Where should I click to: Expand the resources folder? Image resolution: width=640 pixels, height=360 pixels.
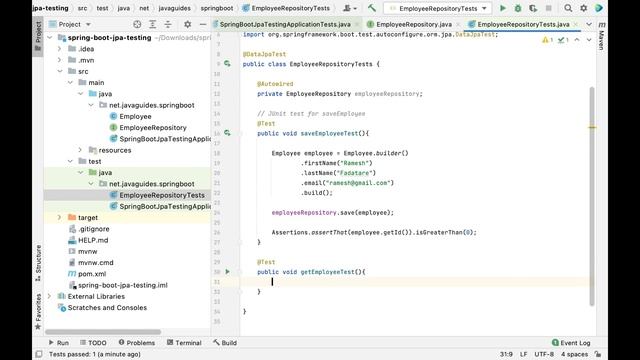coord(80,150)
